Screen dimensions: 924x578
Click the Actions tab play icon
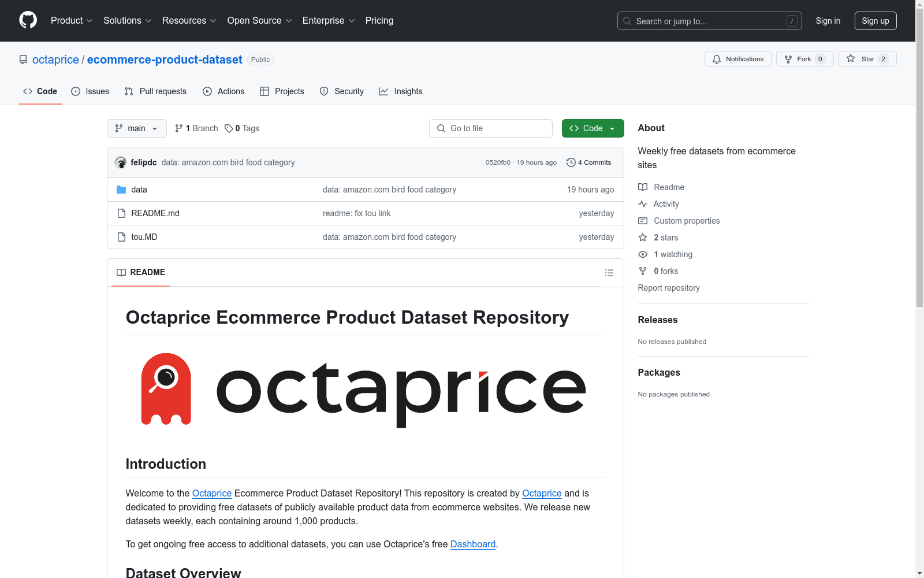[207, 91]
